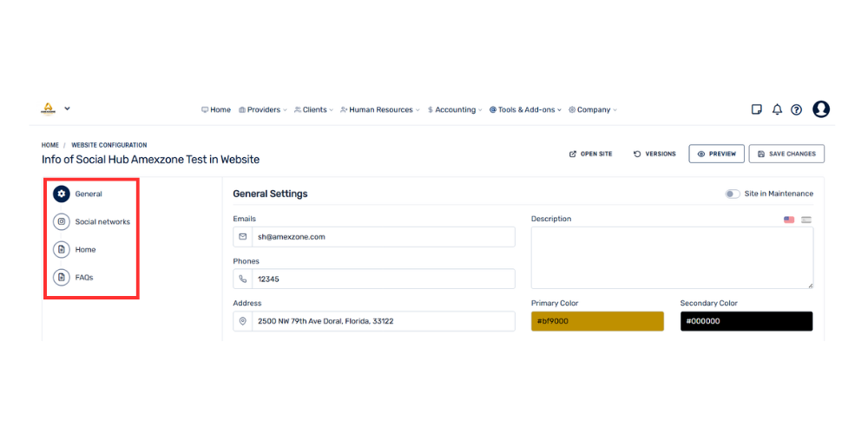Click the Description text area
Screen dimensions: 868x434
pos(672,258)
